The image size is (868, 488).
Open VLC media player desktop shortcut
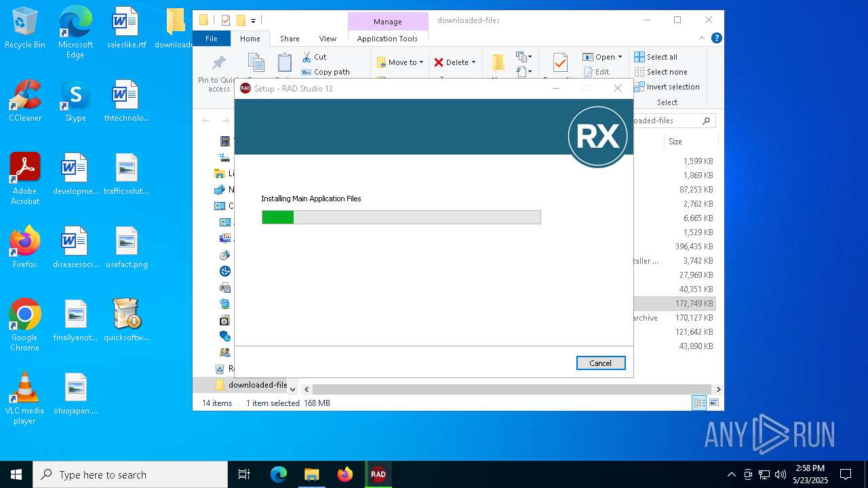(25, 399)
